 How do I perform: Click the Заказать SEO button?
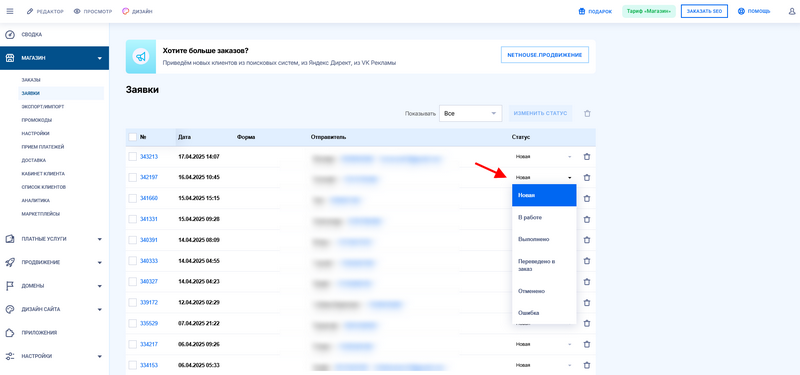[704, 11]
